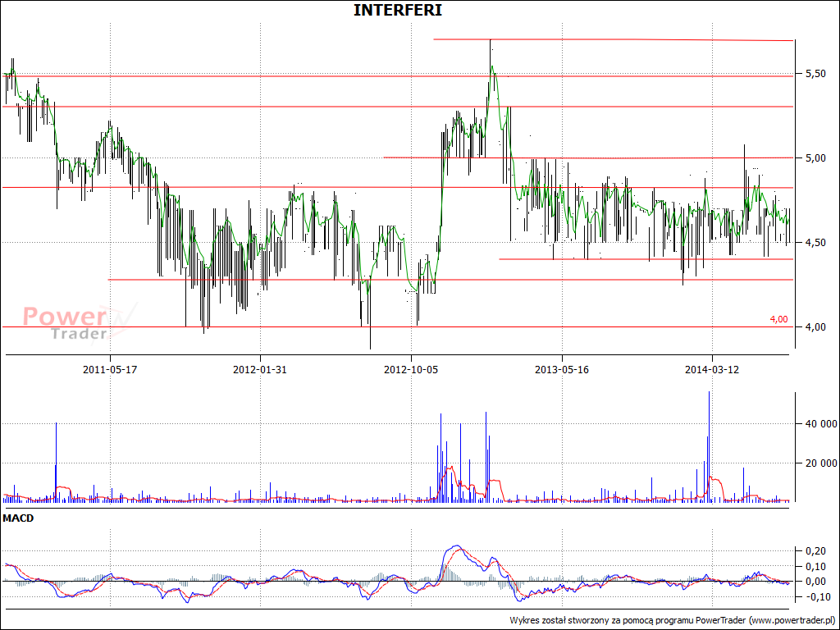The height and width of the screenshot is (630, 840).
Task: Select the 2011-05-17 date label
Action: coord(110,370)
